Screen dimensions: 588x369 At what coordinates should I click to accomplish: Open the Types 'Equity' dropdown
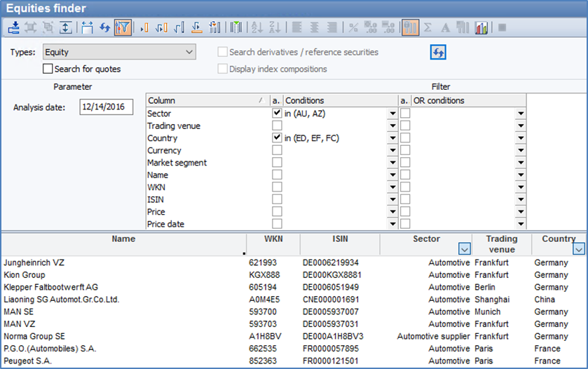(189, 52)
